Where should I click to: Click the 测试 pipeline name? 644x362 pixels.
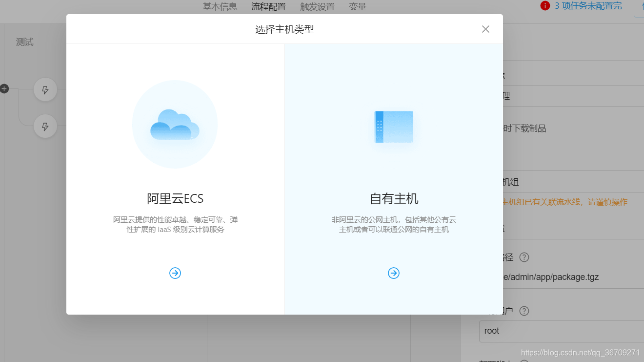pyautogui.click(x=25, y=42)
